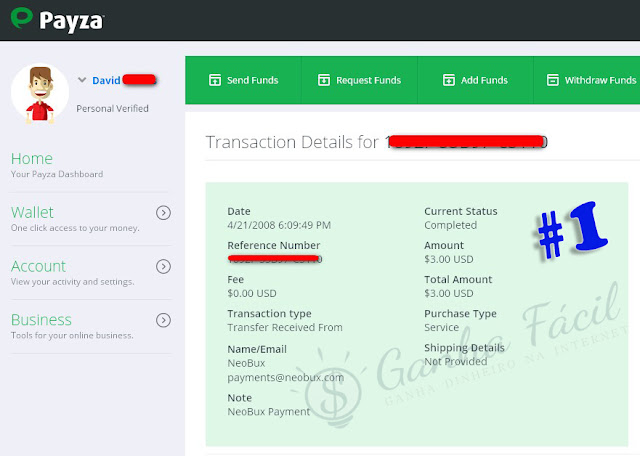Viewport: 640px width, 456px height.
Task: Click the Fee value $0.00 USD
Action: click(x=252, y=293)
